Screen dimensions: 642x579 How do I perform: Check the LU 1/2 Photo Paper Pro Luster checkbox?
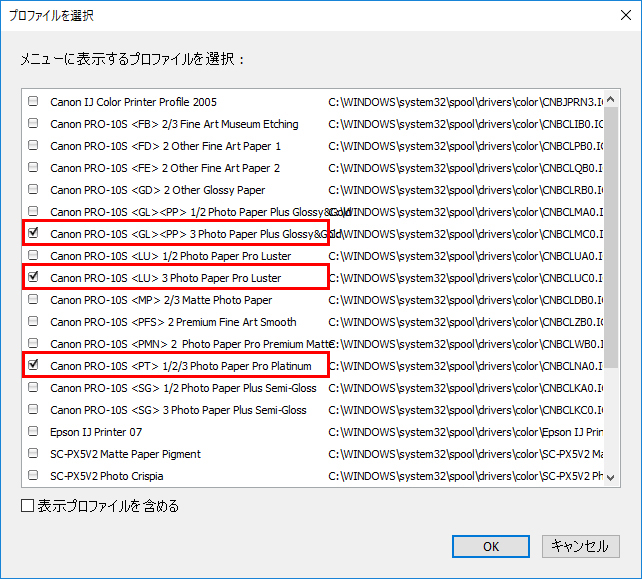point(33,255)
